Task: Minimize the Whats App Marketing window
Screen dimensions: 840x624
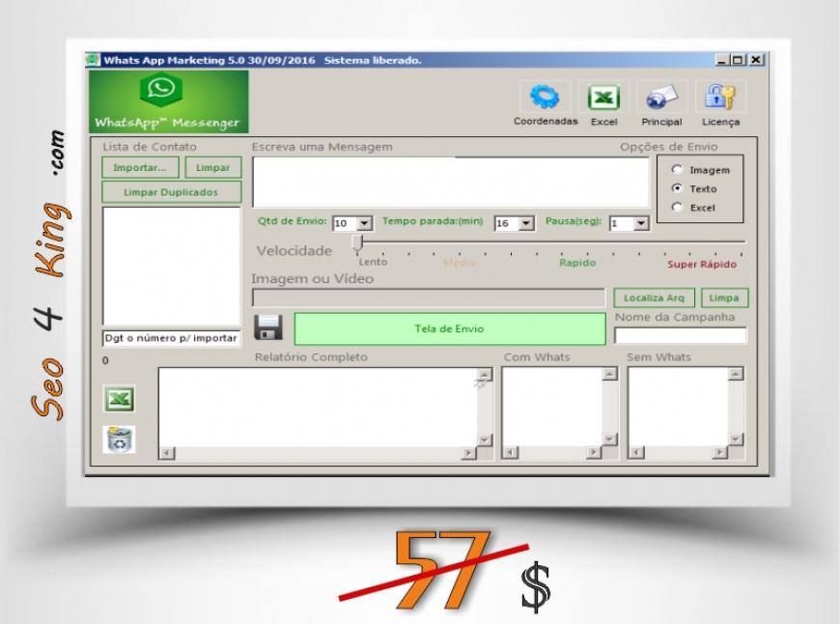Action: click(721, 60)
